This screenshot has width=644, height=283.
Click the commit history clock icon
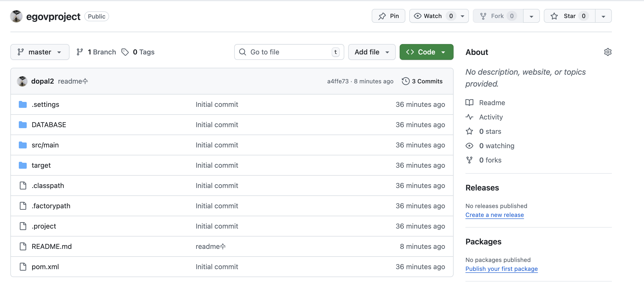point(405,81)
